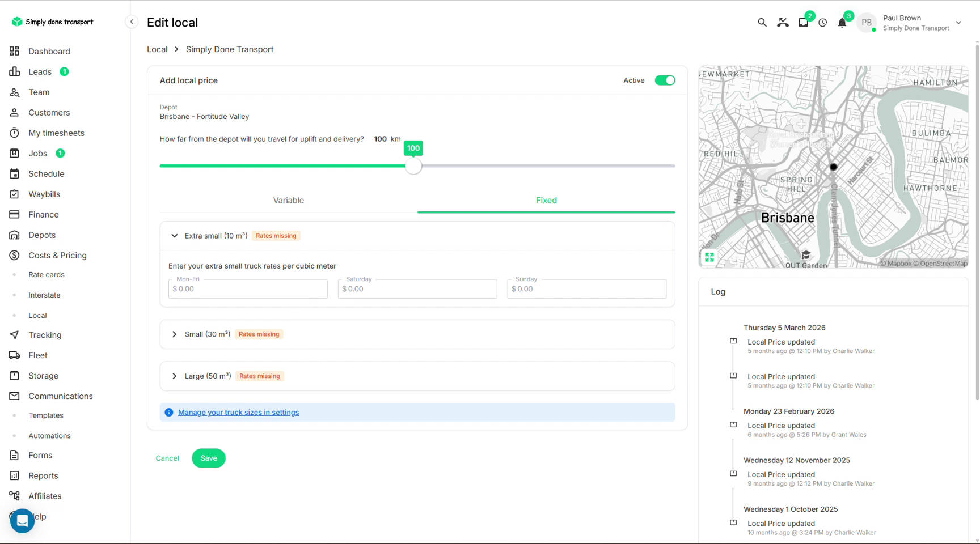This screenshot has width=980, height=544.
Task: Open Manage your truck sizes in settings
Action: (239, 413)
